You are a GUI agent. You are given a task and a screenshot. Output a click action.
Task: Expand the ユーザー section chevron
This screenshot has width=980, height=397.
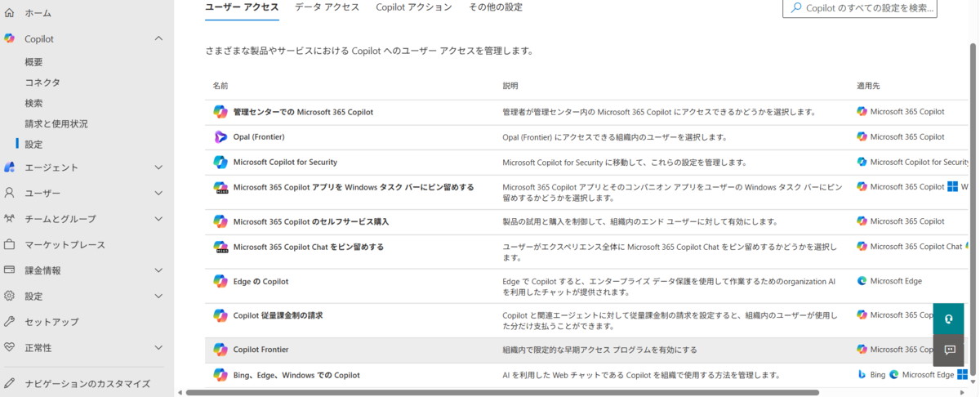158,193
